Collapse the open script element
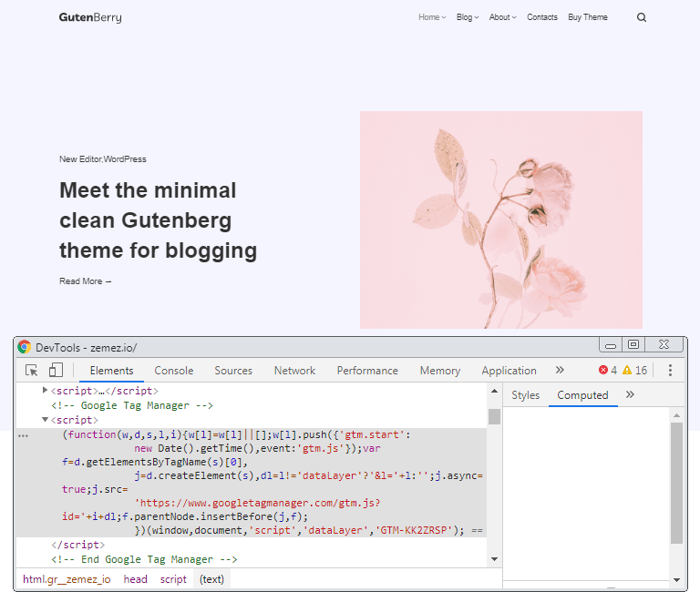Image resolution: width=700 pixels, height=592 pixels. [x=45, y=419]
